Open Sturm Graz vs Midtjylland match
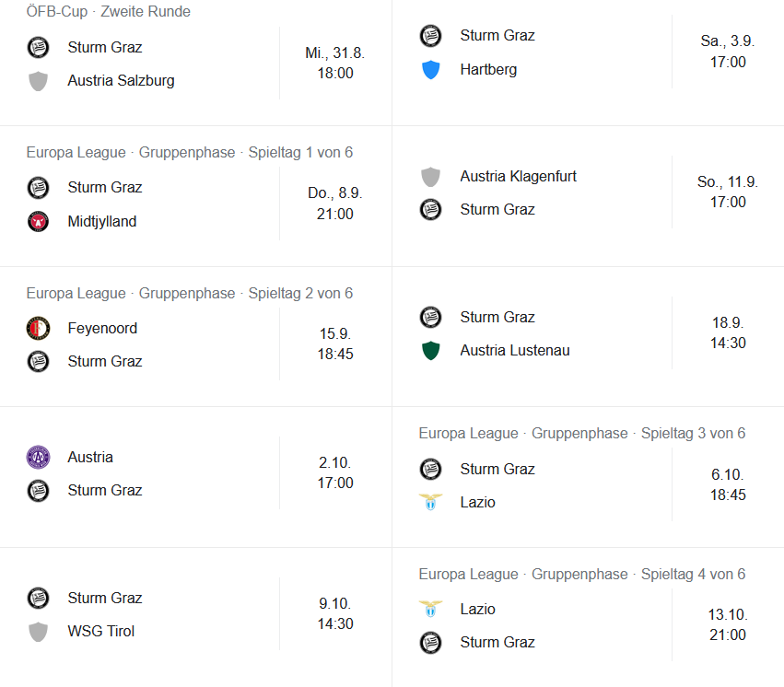Screen dimensions: 784x687 tap(196, 204)
